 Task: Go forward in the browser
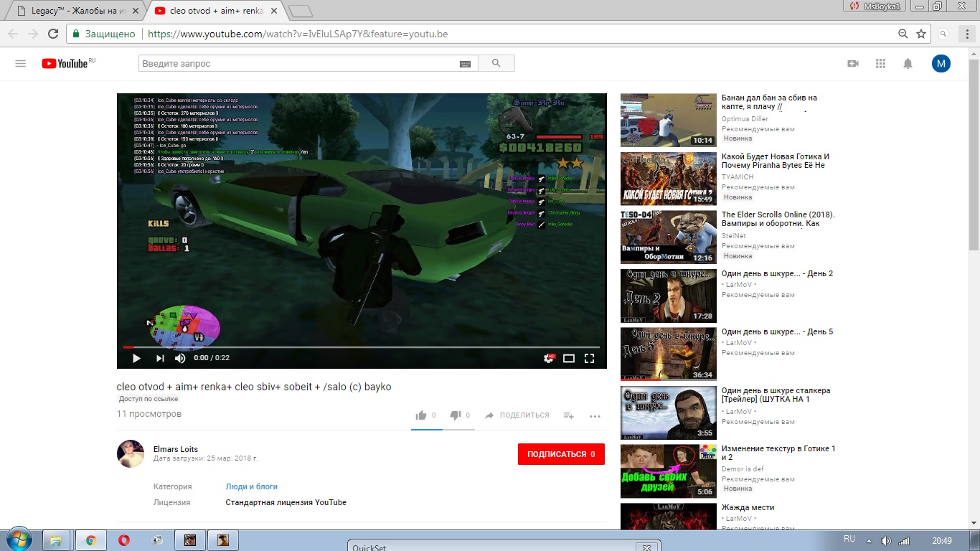pos(32,34)
